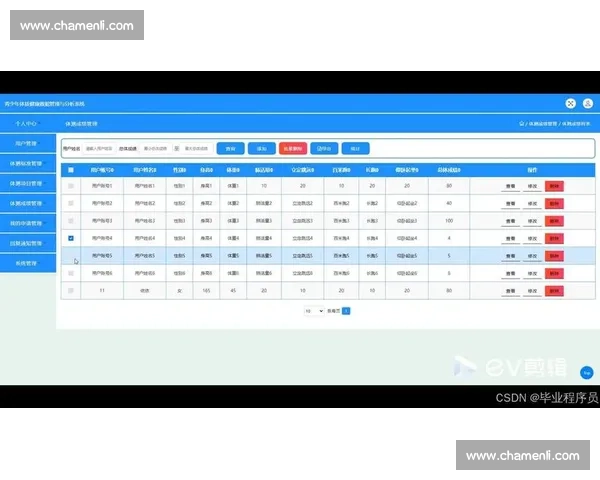Open the user avatar icon in header
600x480 pixels.
click(588, 103)
